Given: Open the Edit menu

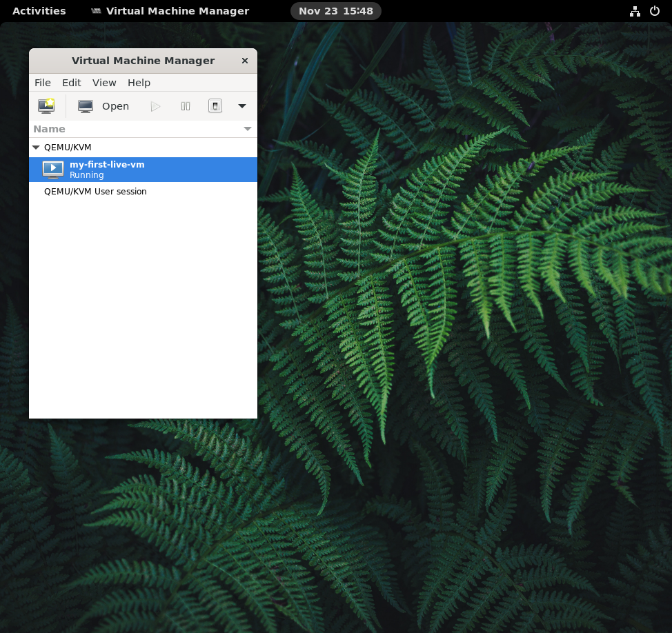Looking at the screenshot, I should tap(71, 83).
